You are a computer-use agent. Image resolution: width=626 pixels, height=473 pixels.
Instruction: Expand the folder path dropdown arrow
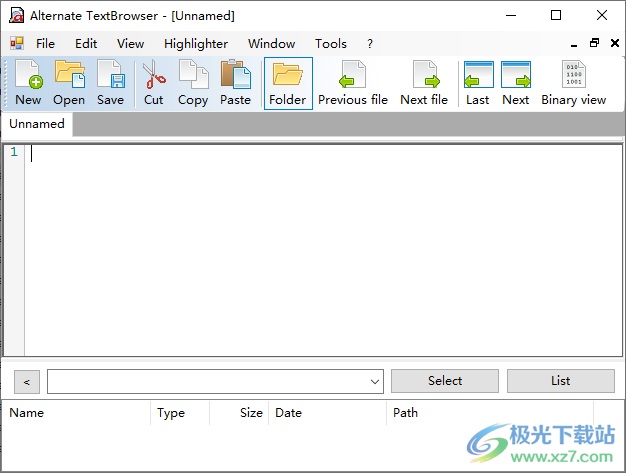(x=374, y=382)
